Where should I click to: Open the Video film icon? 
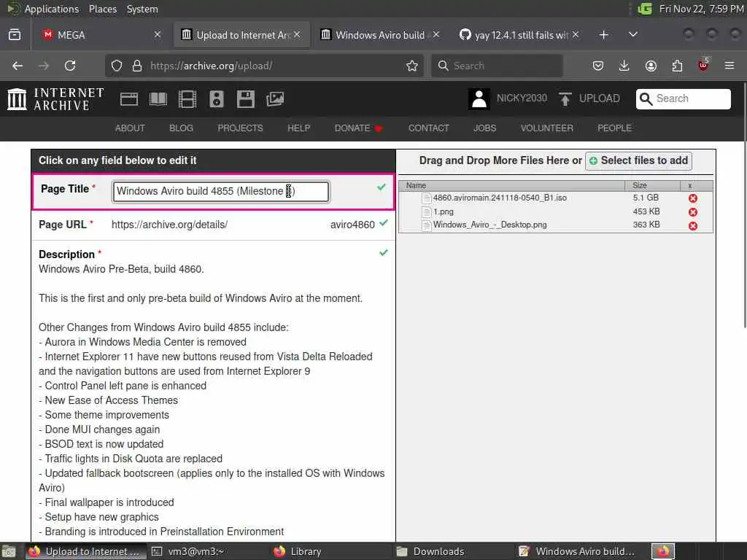click(187, 99)
